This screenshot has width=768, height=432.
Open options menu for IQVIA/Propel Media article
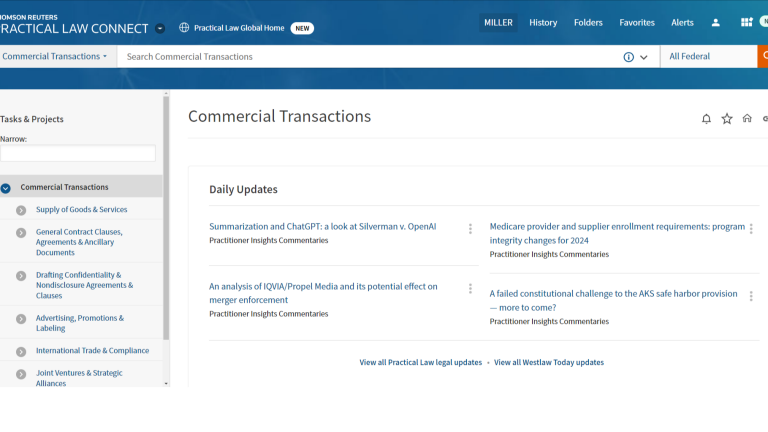[470, 289]
